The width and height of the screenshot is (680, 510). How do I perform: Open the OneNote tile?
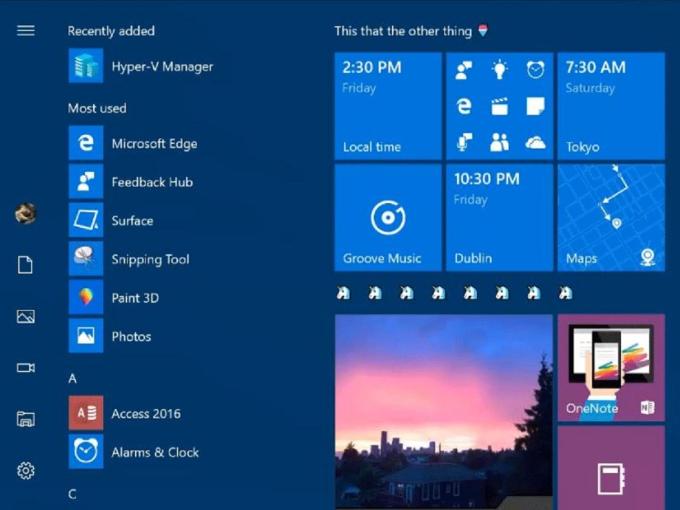point(611,368)
